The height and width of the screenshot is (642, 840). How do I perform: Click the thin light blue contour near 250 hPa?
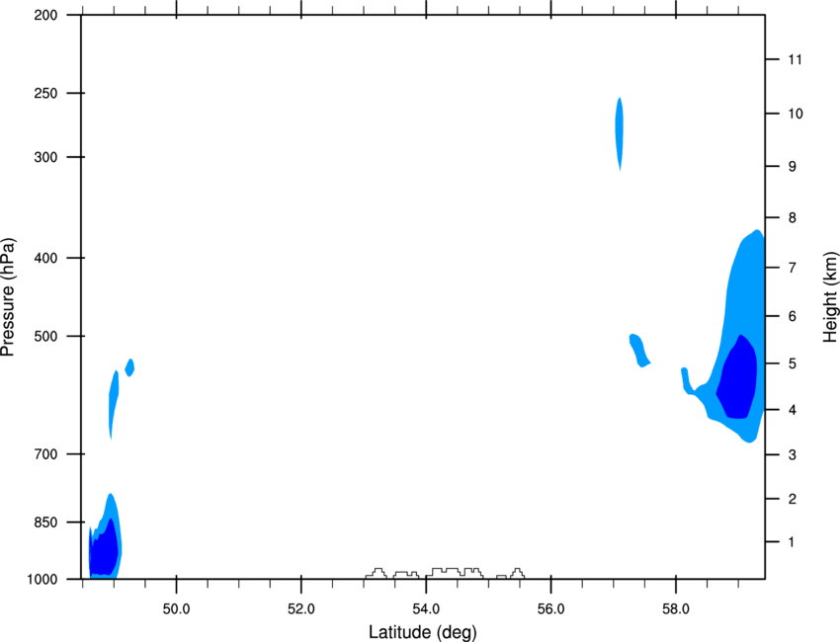tap(620, 134)
